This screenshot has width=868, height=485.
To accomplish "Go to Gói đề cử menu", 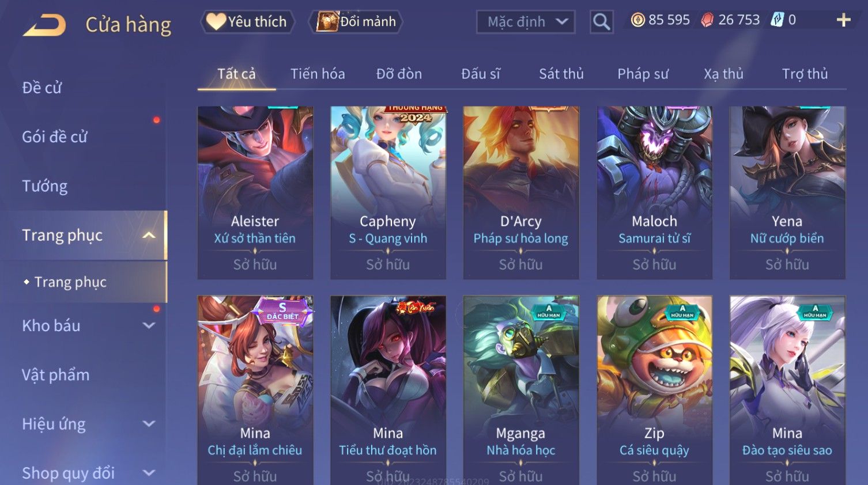I will 55,137.
